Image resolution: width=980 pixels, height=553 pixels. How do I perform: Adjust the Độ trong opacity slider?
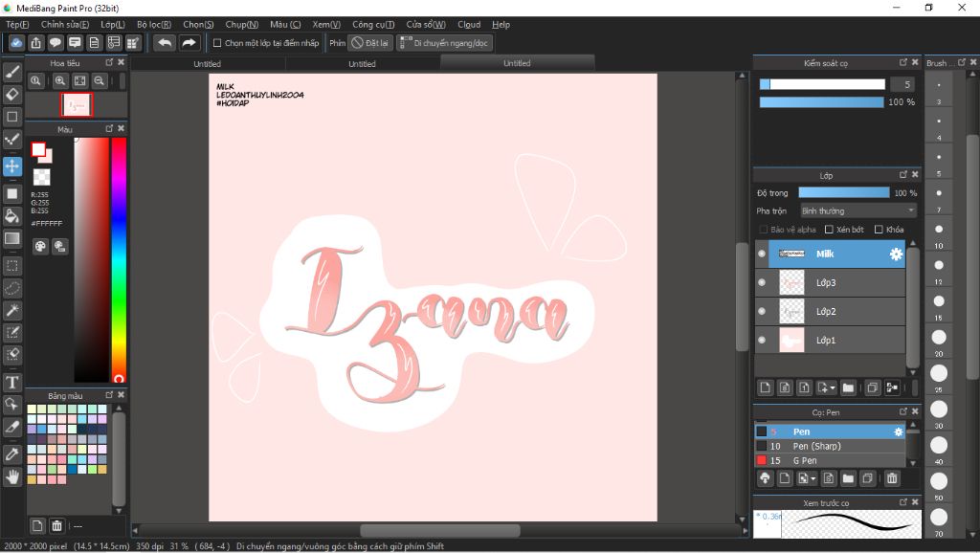coord(844,193)
